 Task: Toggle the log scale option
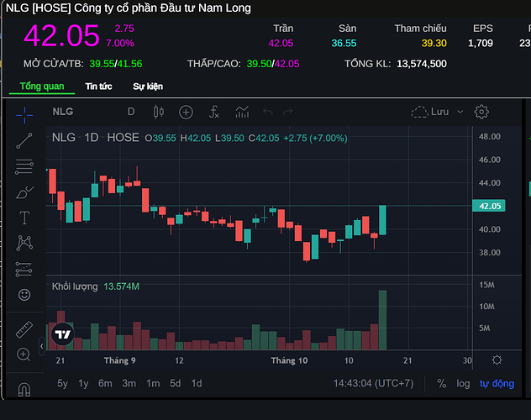coord(463,383)
